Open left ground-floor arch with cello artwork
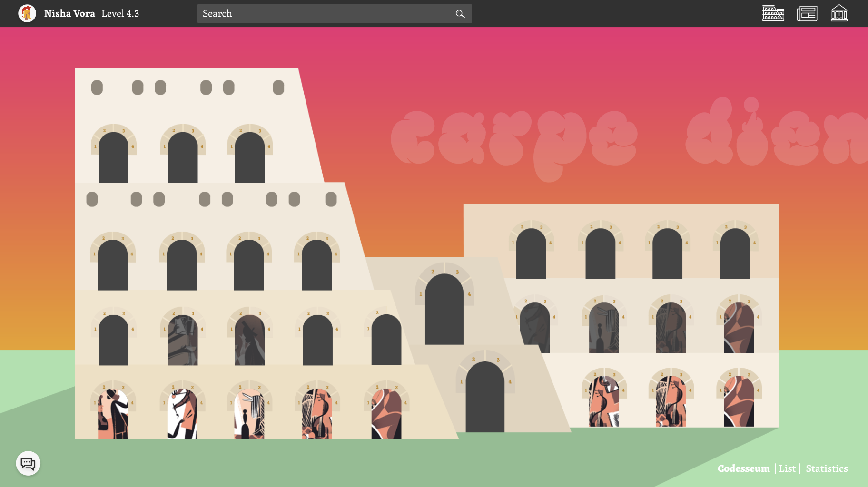Image resolution: width=868 pixels, height=487 pixels. [x=317, y=414]
